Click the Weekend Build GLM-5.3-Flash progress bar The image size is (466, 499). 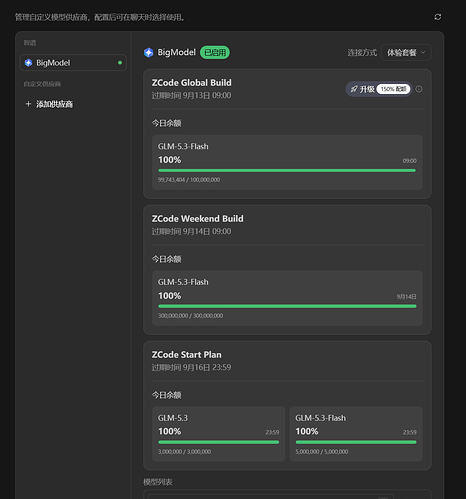[x=287, y=306]
